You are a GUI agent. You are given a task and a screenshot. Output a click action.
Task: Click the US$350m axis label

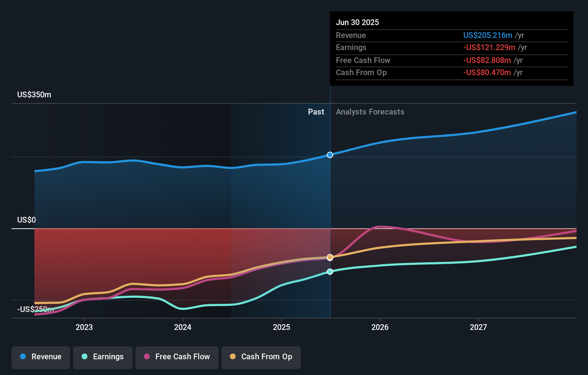click(34, 94)
